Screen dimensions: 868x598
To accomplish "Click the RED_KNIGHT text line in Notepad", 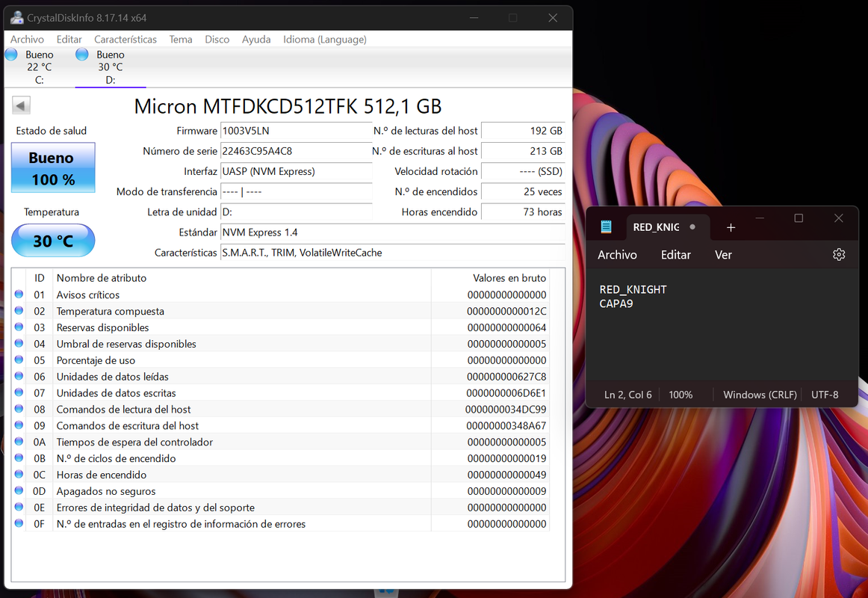I will (x=633, y=289).
